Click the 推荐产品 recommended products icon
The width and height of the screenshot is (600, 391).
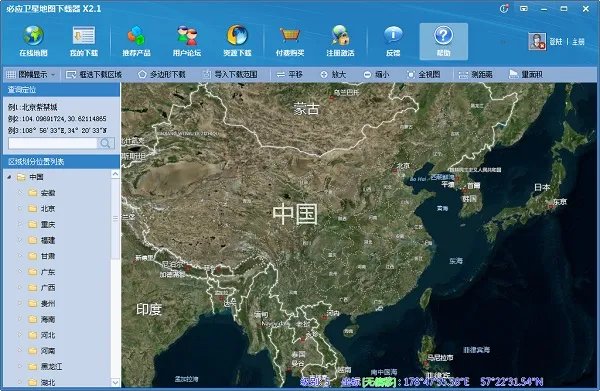coord(136,36)
